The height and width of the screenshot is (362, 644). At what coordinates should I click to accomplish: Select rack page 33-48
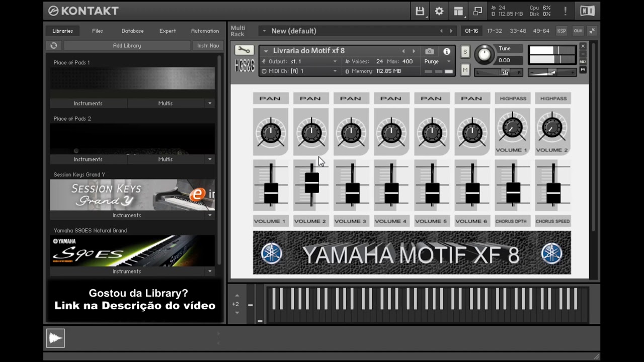[518, 31]
